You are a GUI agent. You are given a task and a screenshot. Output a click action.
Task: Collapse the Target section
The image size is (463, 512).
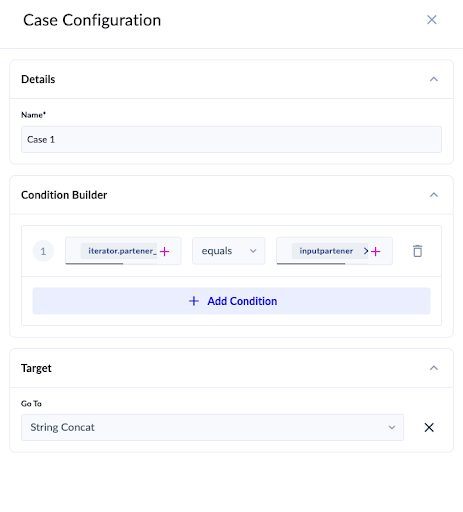(434, 368)
